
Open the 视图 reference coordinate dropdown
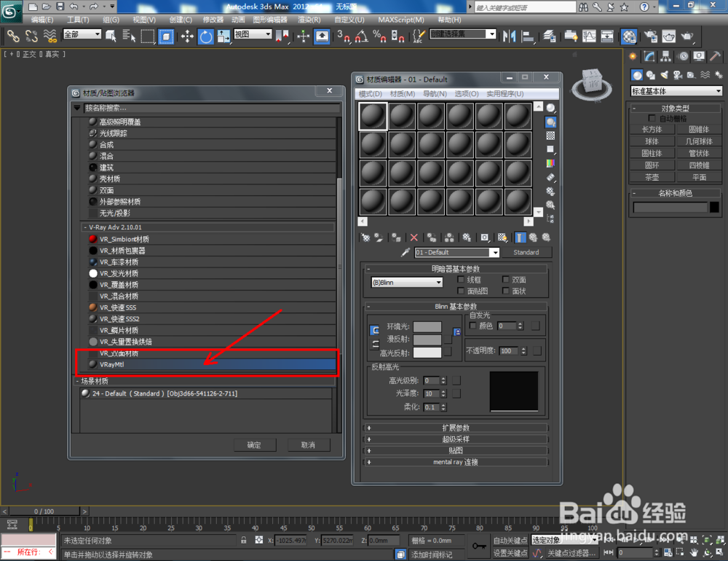coord(253,34)
